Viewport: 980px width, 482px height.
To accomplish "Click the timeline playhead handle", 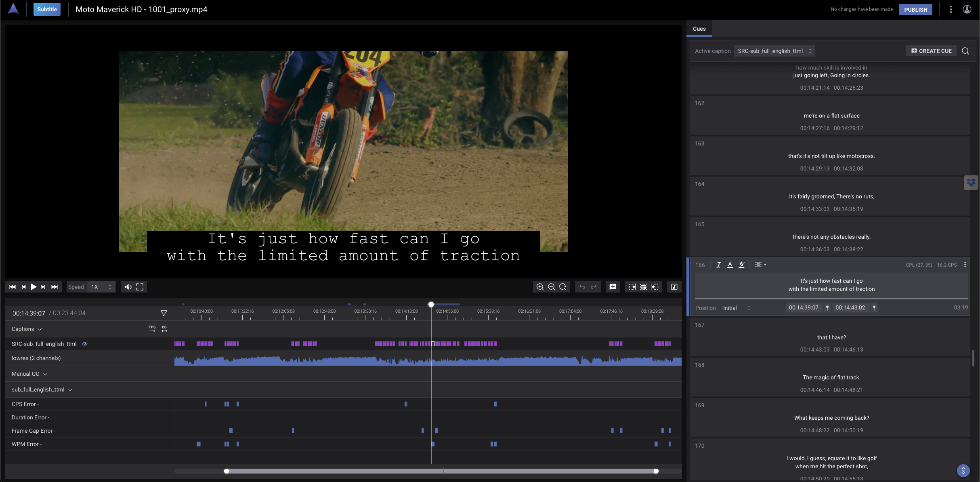I will [431, 304].
